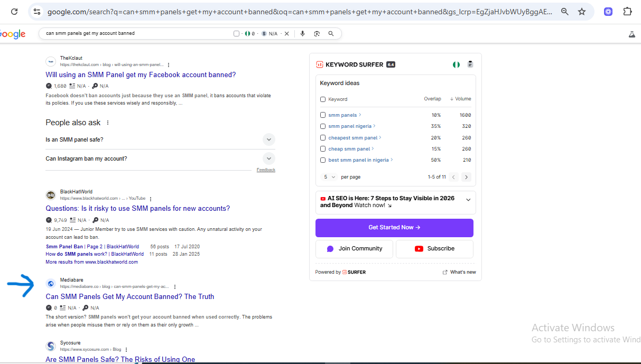The height and width of the screenshot is (364, 641).
Task: Open the per page dropdown showing 5
Action: coord(330,177)
